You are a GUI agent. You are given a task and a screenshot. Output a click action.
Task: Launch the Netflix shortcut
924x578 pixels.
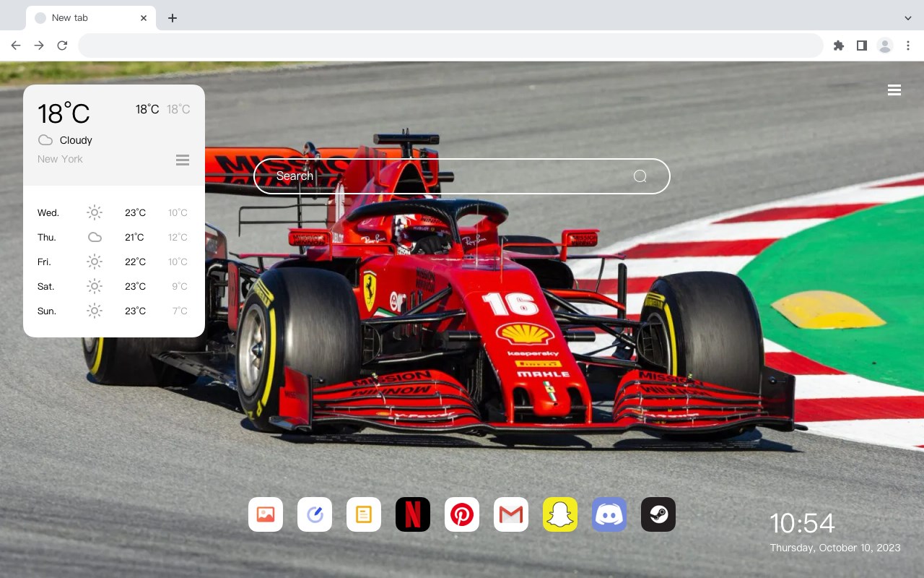(x=413, y=514)
